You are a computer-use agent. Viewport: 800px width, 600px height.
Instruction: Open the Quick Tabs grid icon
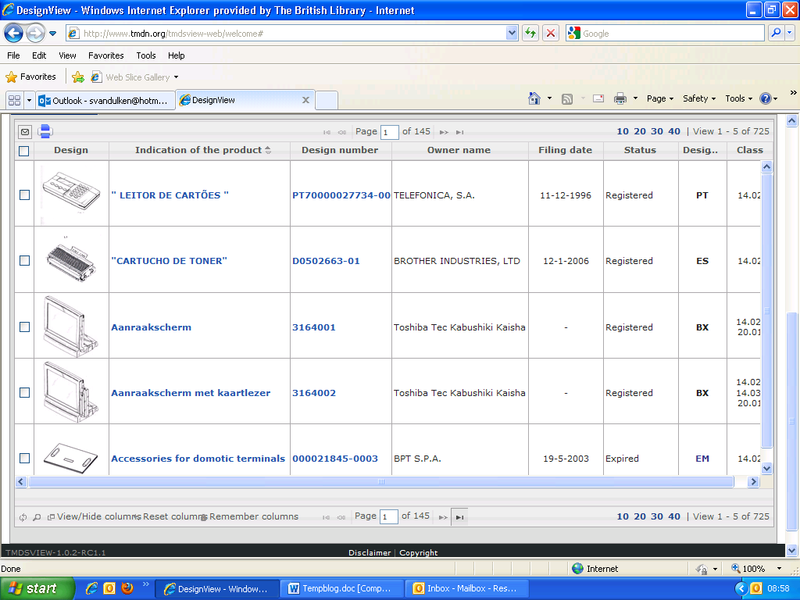coord(14,100)
